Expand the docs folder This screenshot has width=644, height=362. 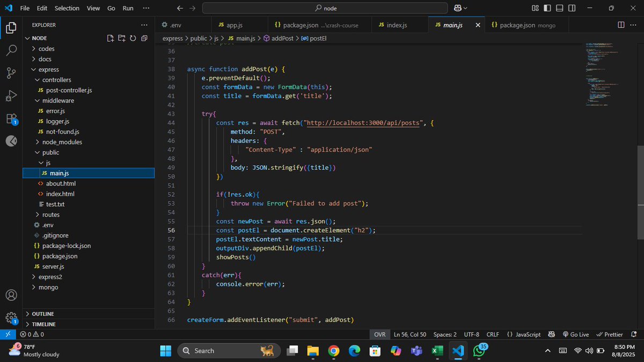click(89, 59)
